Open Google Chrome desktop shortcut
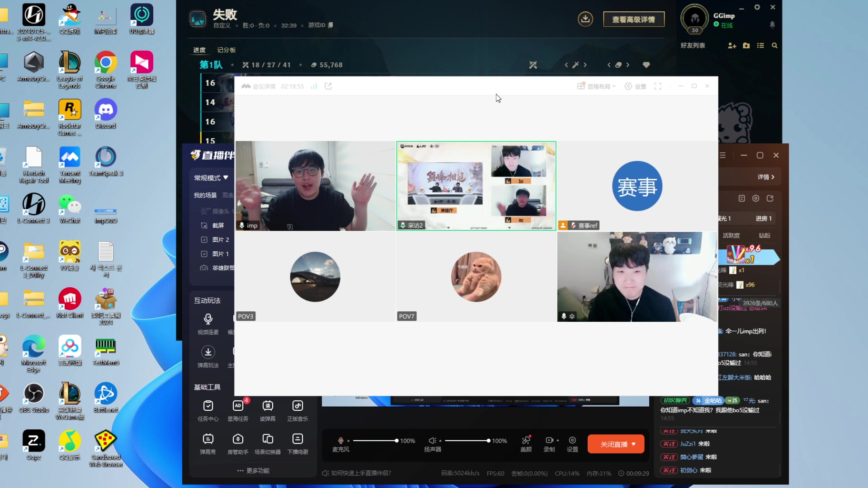The width and height of the screenshot is (868, 488). 106,70
